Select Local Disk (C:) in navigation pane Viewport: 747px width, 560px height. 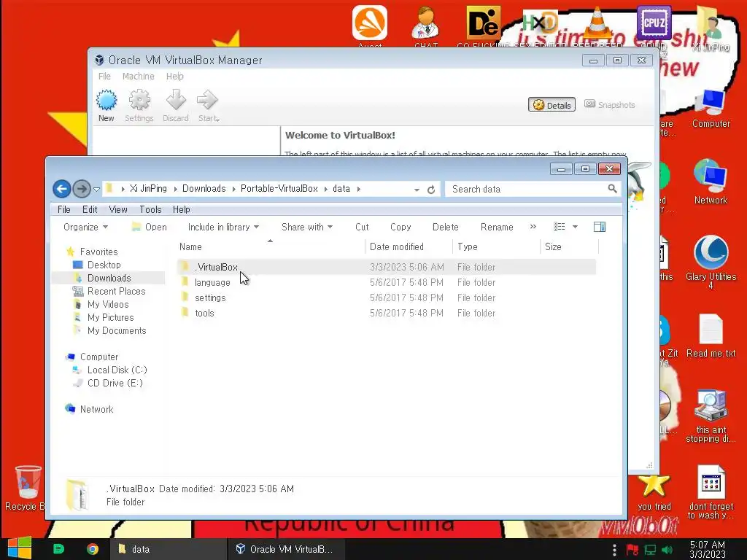pyautogui.click(x=117, y=370)
